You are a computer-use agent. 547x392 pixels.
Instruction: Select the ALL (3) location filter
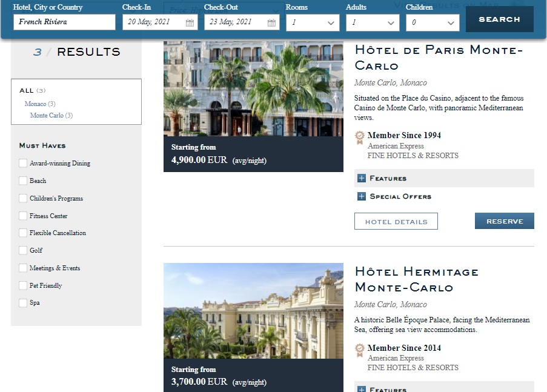click(x=32, y=90)
